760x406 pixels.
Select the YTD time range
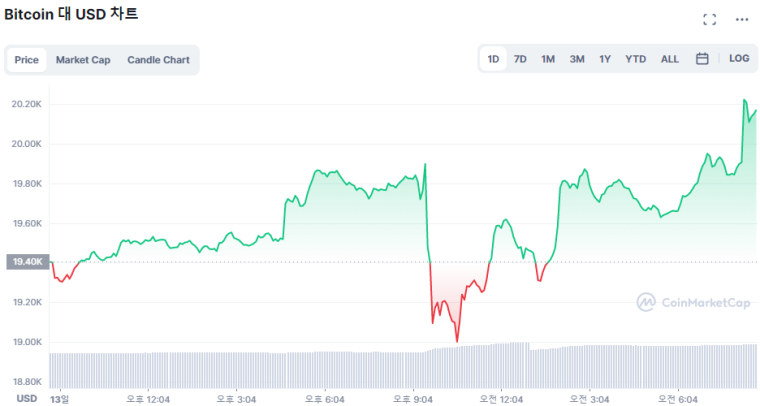tap(635, 59)
